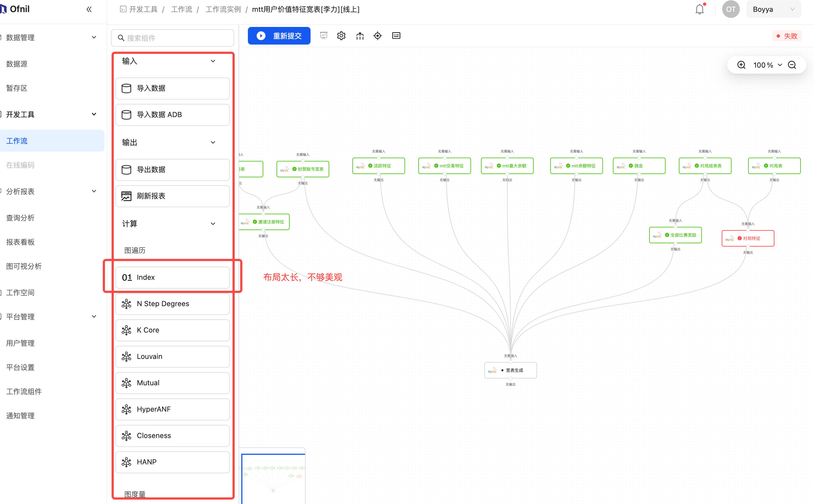Click the 宽表生成 node
814x504 pixels.
click(x=510, y=370)
